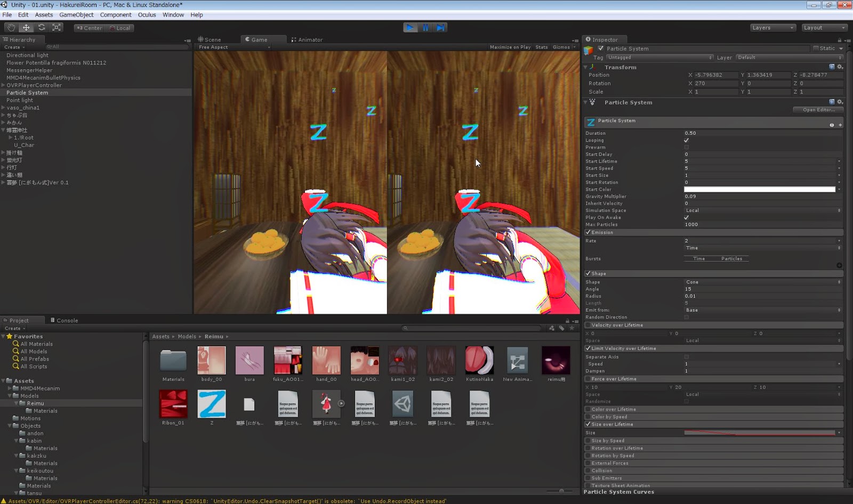Viewport: 853px width, 504px height.
Task: Enable Color over Lifetime module
Action: [x=588, y=409]
